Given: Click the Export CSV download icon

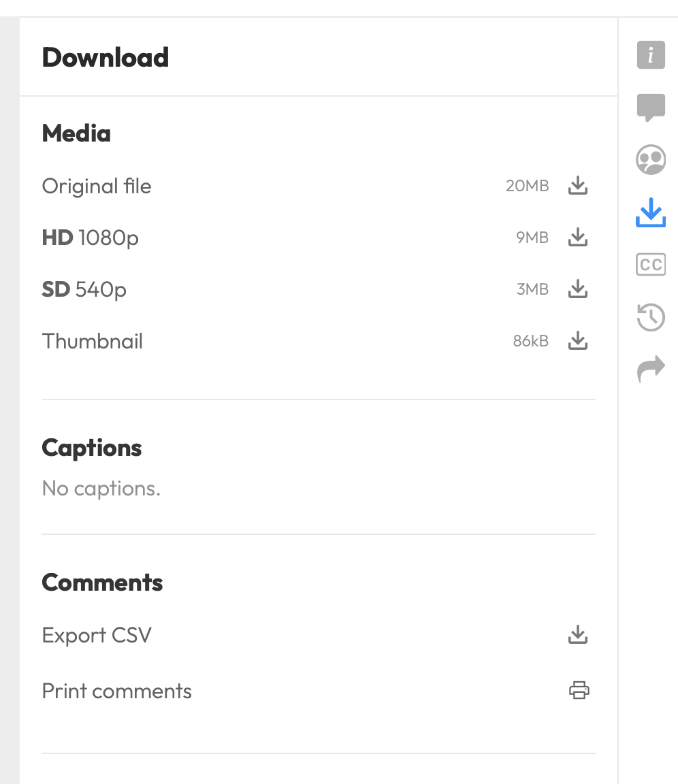Looking at the screenshot, I should [x=578, y=634].
